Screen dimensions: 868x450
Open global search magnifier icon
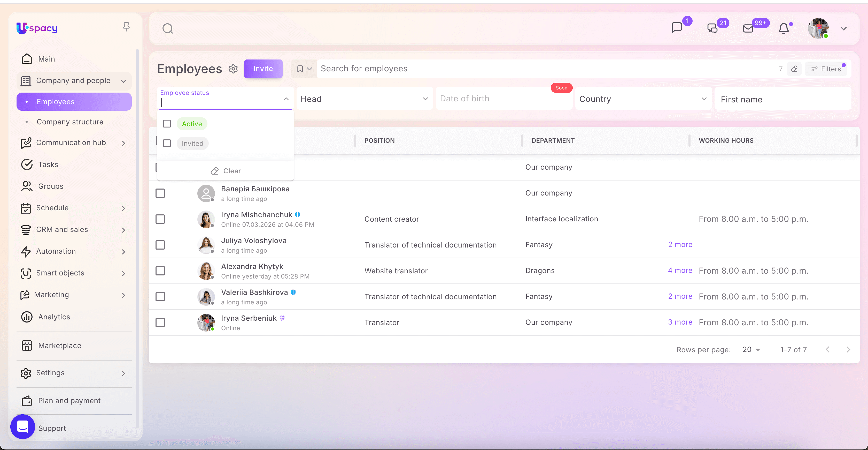click(x=167, y=29)
